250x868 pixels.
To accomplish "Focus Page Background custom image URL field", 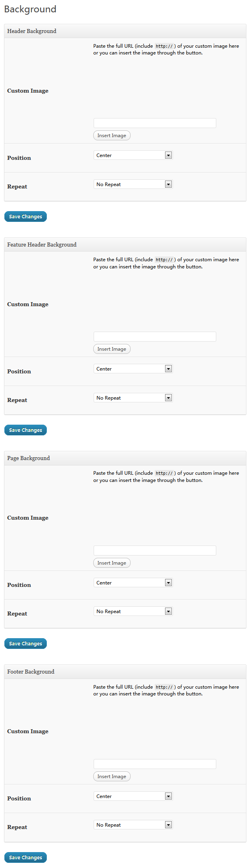I will point(155,551).
